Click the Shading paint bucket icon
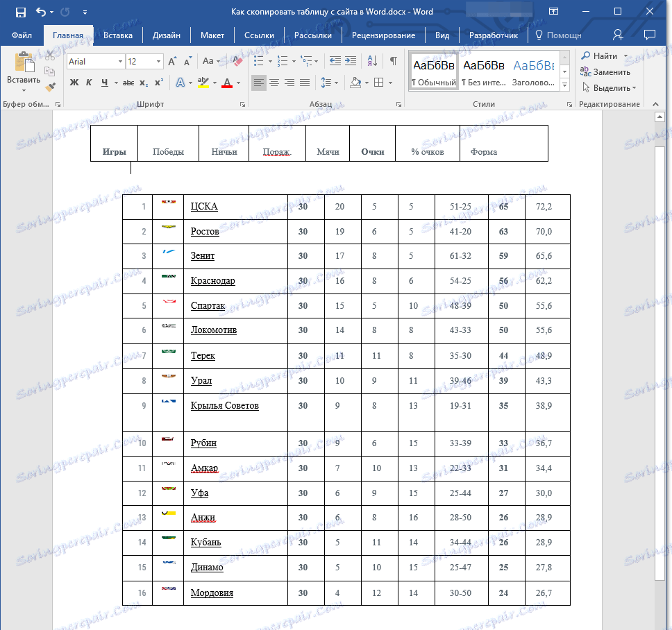The width and height of the screenshot is (672, 630). tap(355, 83)
